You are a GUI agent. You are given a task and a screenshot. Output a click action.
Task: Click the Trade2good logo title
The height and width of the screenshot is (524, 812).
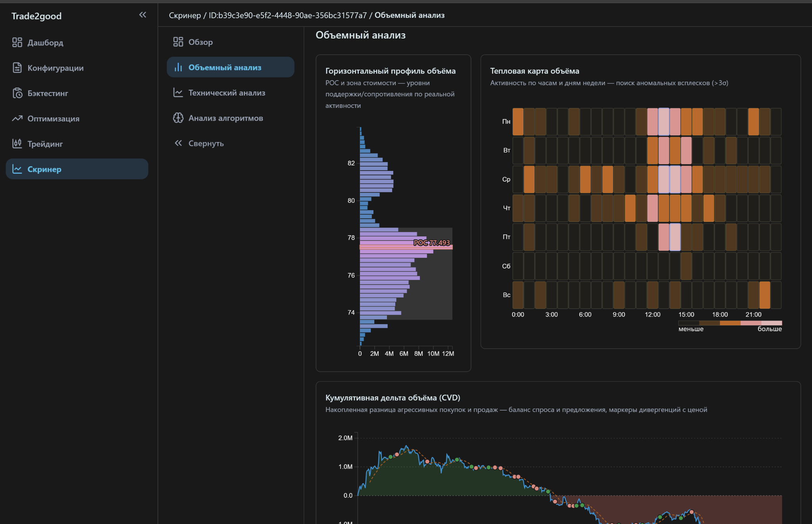pyautogui.click(x=36, y=16)
